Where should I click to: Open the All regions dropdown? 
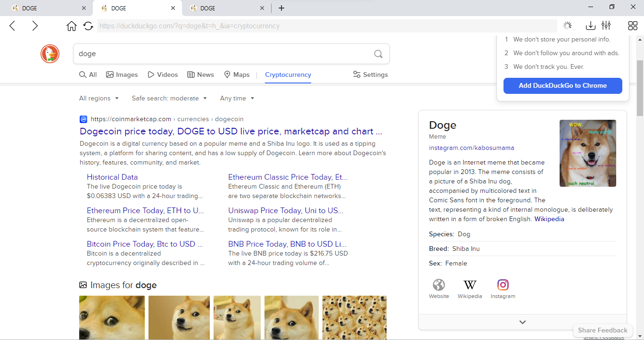(99, 98)
